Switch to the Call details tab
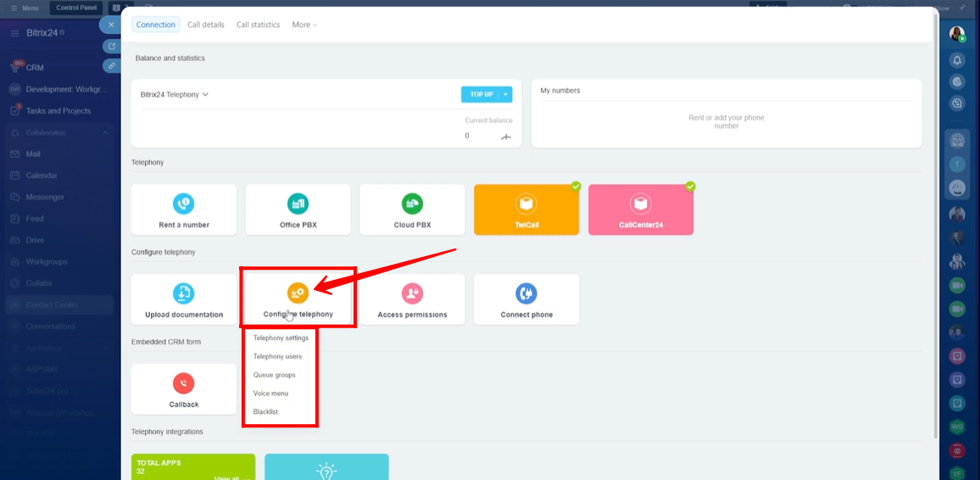The width and height of the screenshot is (980, 480). (x=206, y=25)
